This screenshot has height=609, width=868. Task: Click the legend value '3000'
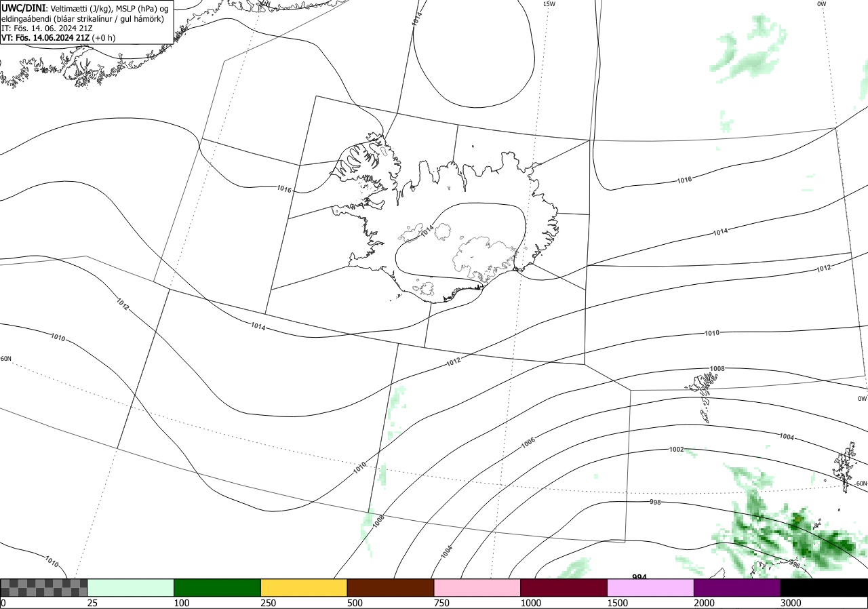[791, 603]
